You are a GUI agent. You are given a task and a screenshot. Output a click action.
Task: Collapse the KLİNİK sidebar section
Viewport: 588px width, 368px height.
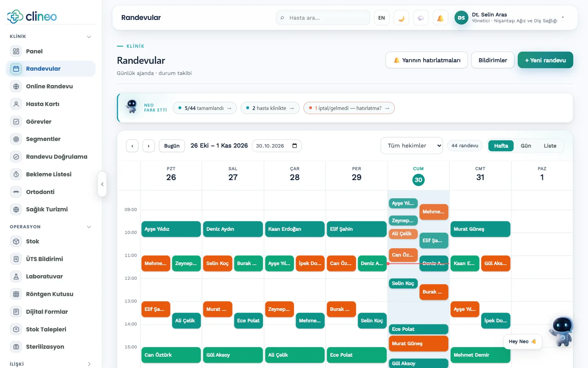(x=89, y=37)
